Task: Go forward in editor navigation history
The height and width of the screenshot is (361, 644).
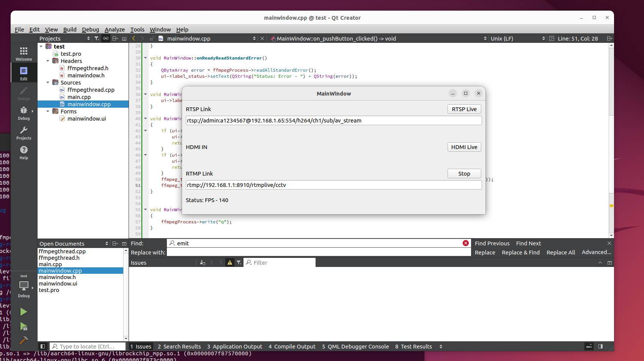Action: point(142,38)
